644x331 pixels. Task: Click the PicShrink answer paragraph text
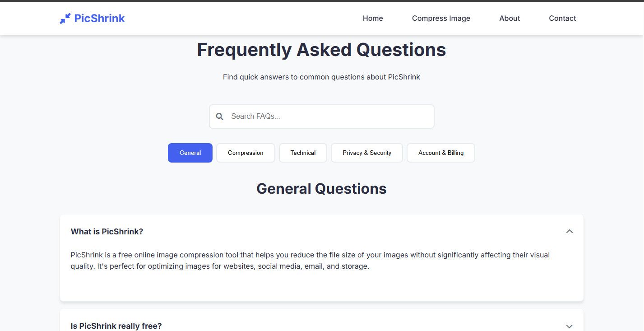pos(310,261)
